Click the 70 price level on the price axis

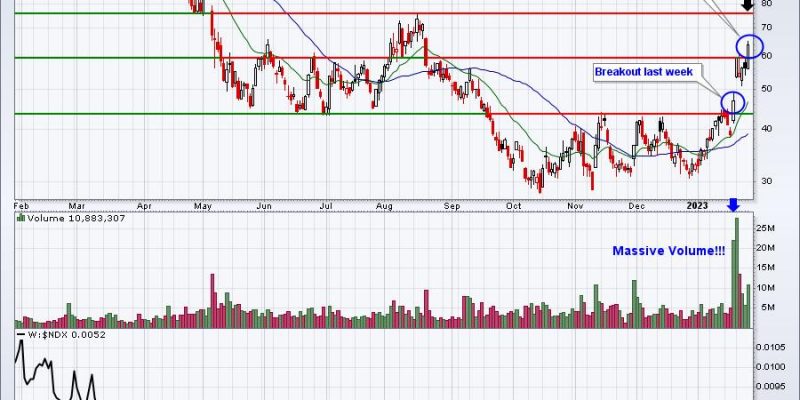click(766, 27)
